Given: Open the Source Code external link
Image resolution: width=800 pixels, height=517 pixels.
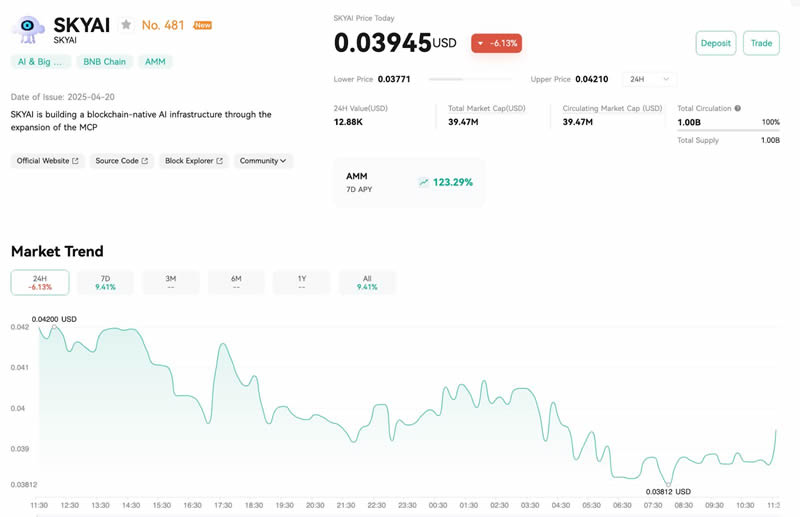Looking at the screenshot, I should coord(121,160).
